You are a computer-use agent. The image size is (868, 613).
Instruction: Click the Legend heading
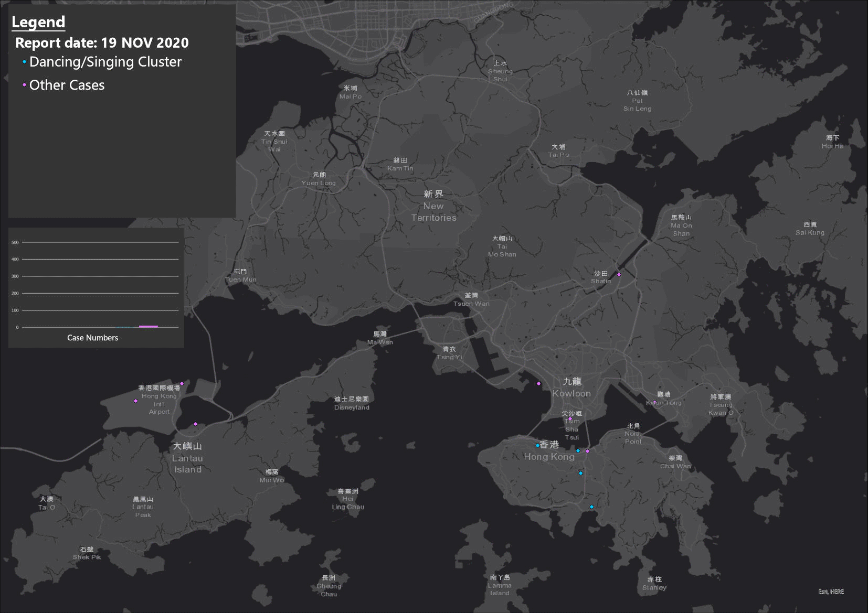[38, 22]
